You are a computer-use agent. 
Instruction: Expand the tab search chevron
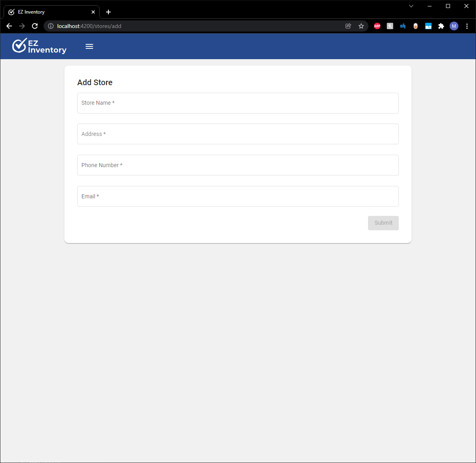(411, 6)
